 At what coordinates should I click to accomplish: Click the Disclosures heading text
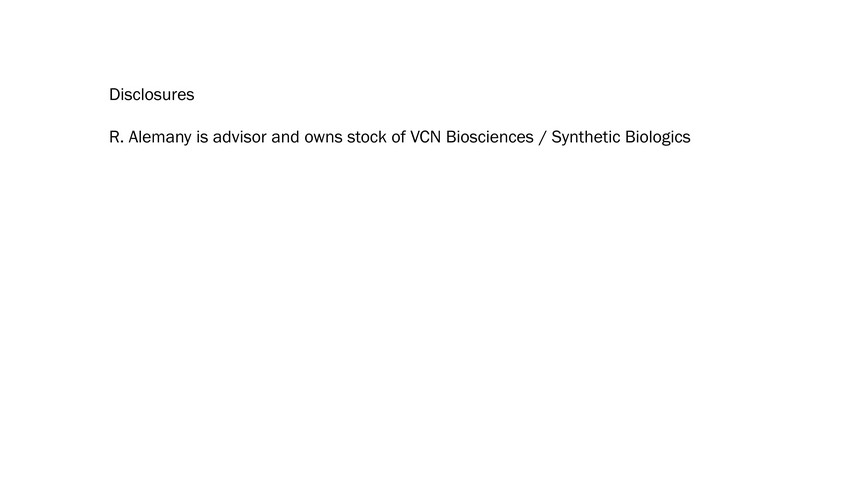(x=151, y=95)
